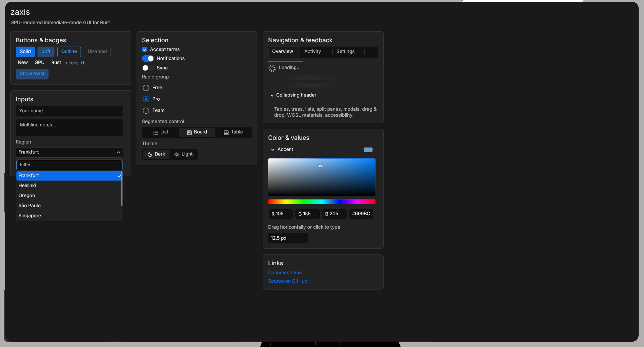Focus the Filter search field
Image resolution: width=644 pixels, height=347 pixels.
pos(69,165)
